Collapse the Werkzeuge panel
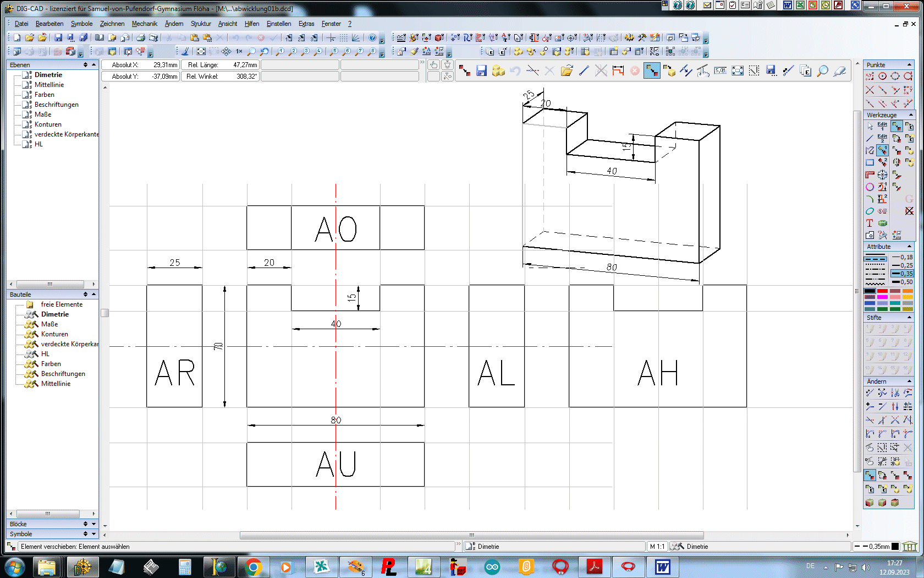924x578 pixels. pyautogui.click(x=910, y=114)
